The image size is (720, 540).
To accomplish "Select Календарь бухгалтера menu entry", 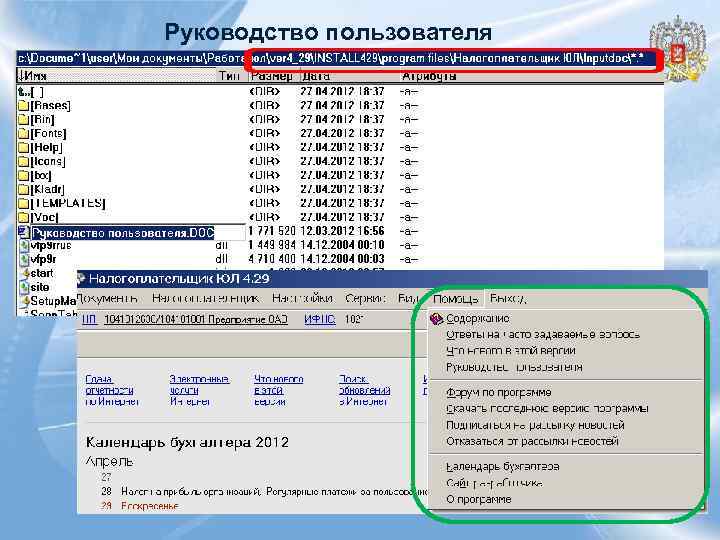I will (x=503, y=467).
